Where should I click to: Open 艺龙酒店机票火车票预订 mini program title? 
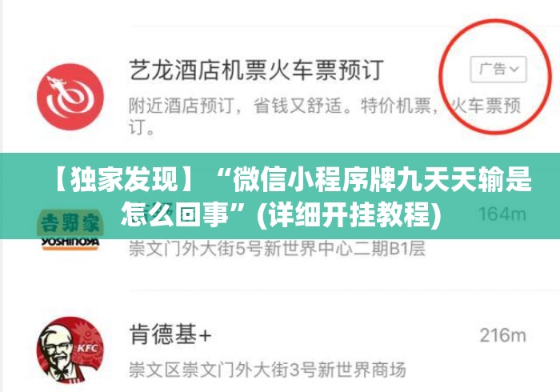point(256,70)
